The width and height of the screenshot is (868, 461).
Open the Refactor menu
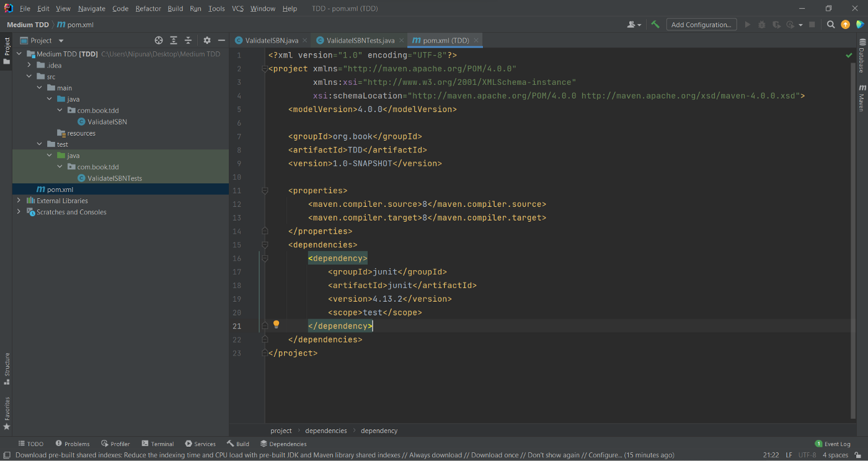pos(148,9)
